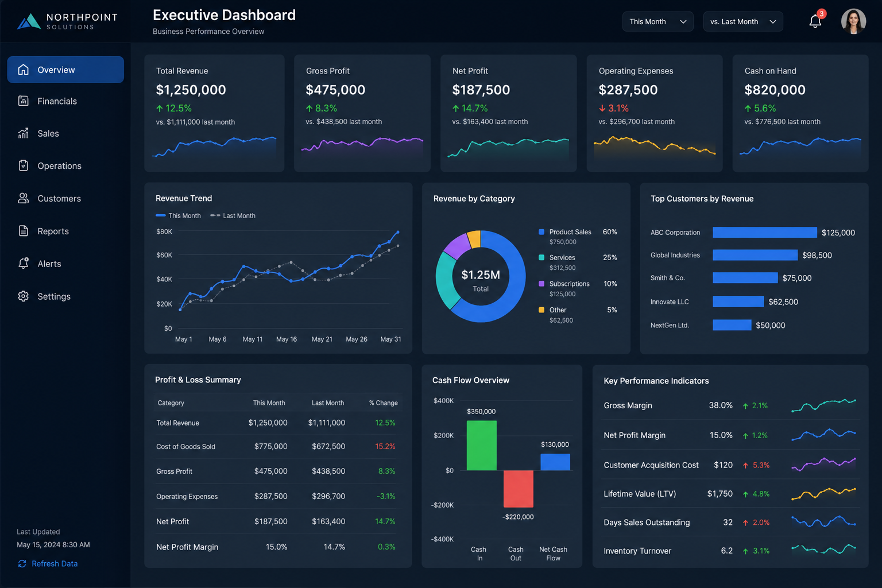
Task: Click the Settings gear icon
Action: click(24, 296)
